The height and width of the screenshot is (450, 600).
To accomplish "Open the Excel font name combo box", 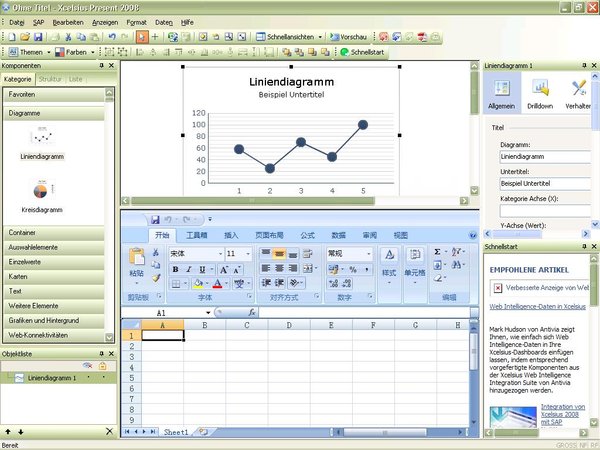I will click(x=196, y=253).
